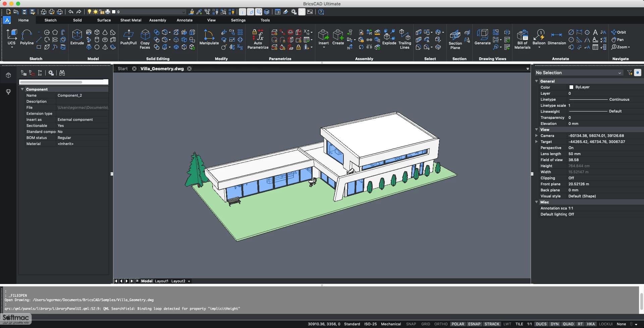The image size is (644, 328).
Task: Open the lightbulb tips panel icon
Action: [x=8, y=92]
